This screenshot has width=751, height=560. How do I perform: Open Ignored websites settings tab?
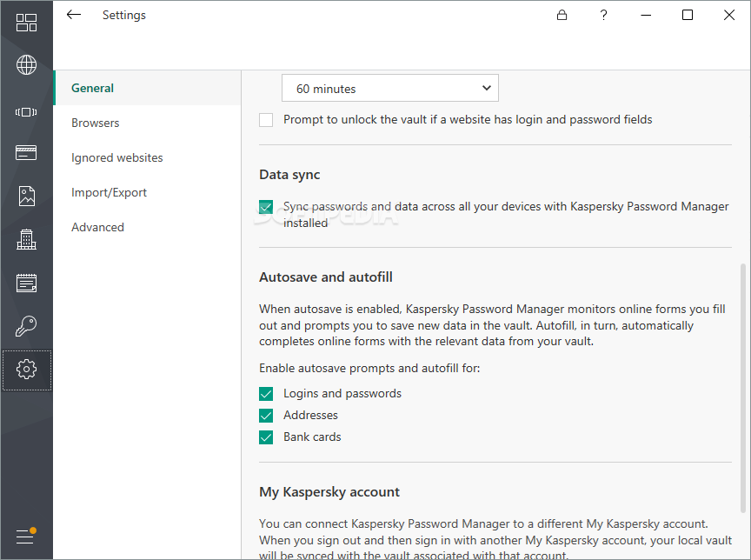click(147, 157)
